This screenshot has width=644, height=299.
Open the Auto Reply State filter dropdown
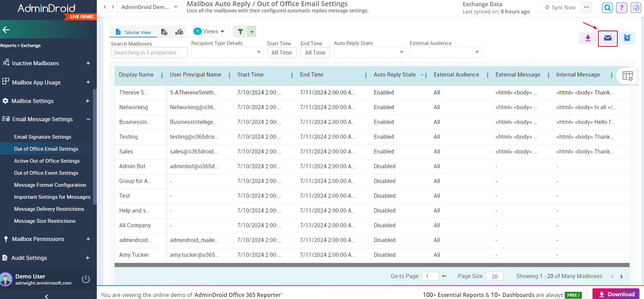point(370,53)
